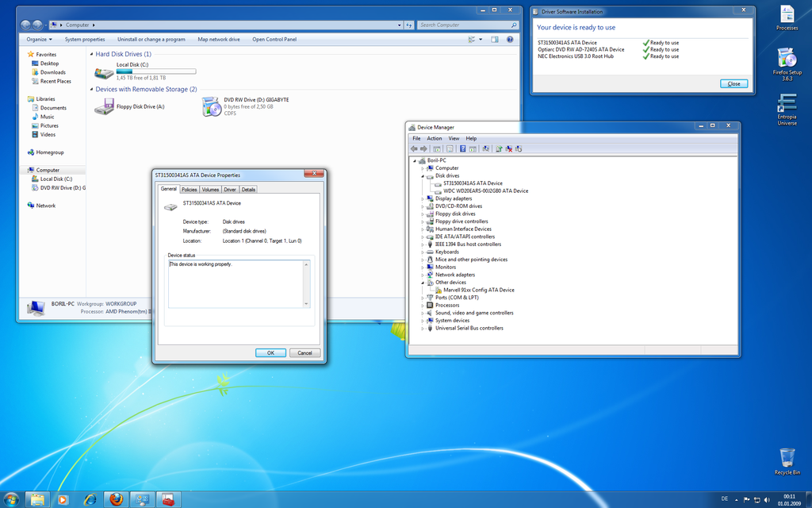Click the back arrow in Device Manager toolbar
The width and height of the screenshot is (812, 508).
416,148
